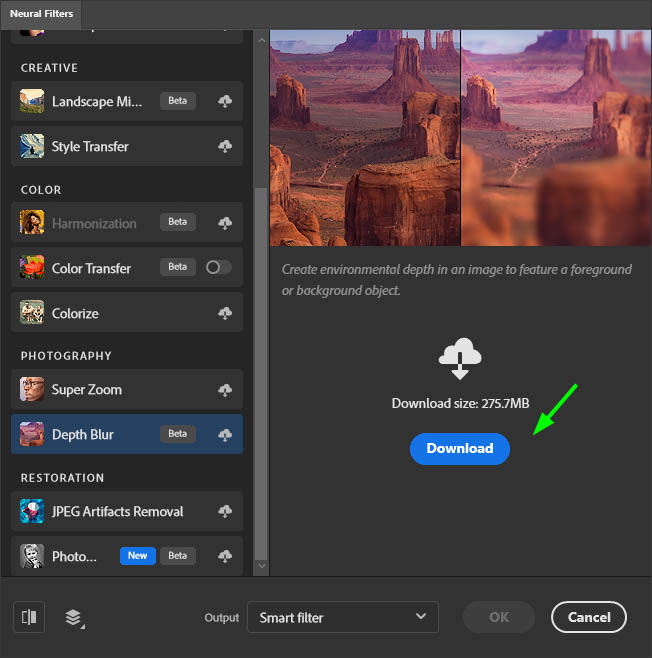Image resolution: width=652 pixels, height=658 pixels.
Task: Click the Super Zoom cloud download icon
Action: pyautogui.click(x=225, y=390)
